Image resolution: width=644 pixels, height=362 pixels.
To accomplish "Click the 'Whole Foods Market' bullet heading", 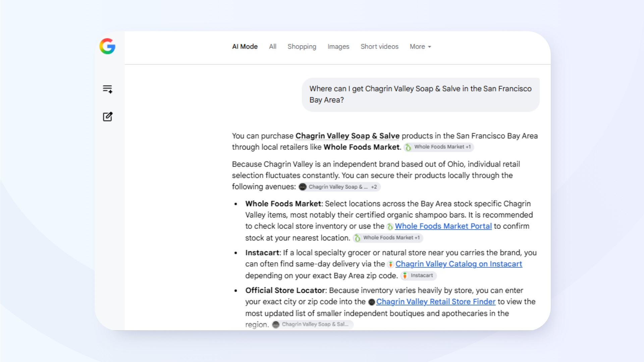I will 283,204.
